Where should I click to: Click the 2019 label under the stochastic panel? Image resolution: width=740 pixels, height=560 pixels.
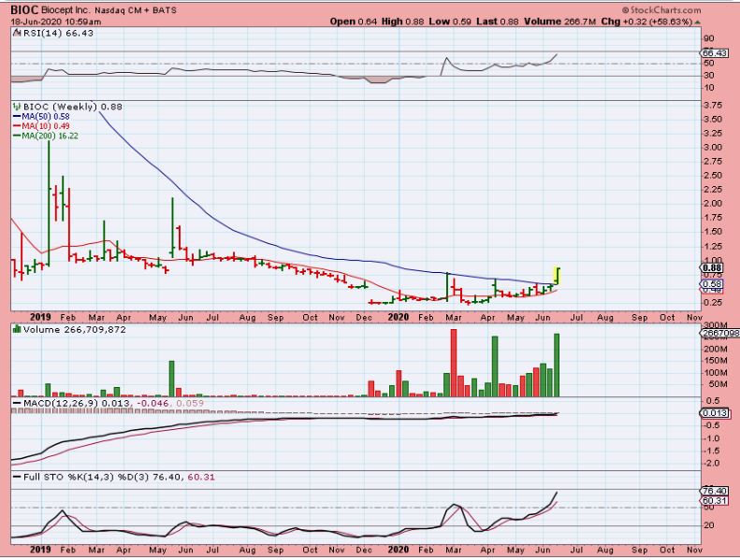pyautogui.click(x=40, y=550)
